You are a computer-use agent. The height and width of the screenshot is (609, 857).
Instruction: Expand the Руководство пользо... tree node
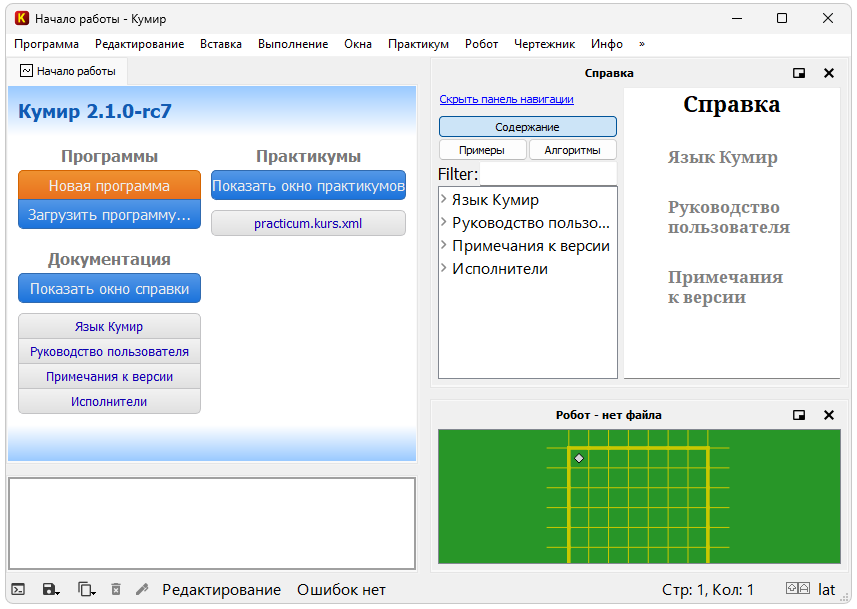(444, 222)
